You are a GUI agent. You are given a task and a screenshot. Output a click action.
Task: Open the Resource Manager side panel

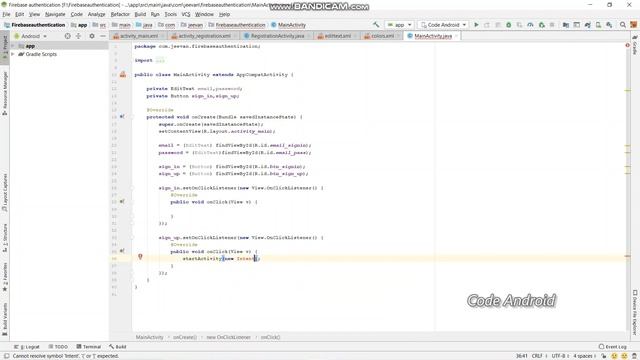click(5, 93)
